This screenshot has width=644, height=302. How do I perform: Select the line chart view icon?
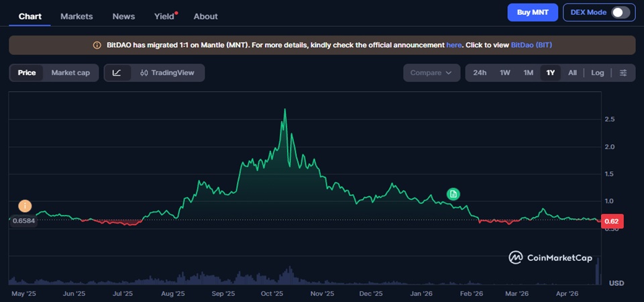(x=117, y=72)
